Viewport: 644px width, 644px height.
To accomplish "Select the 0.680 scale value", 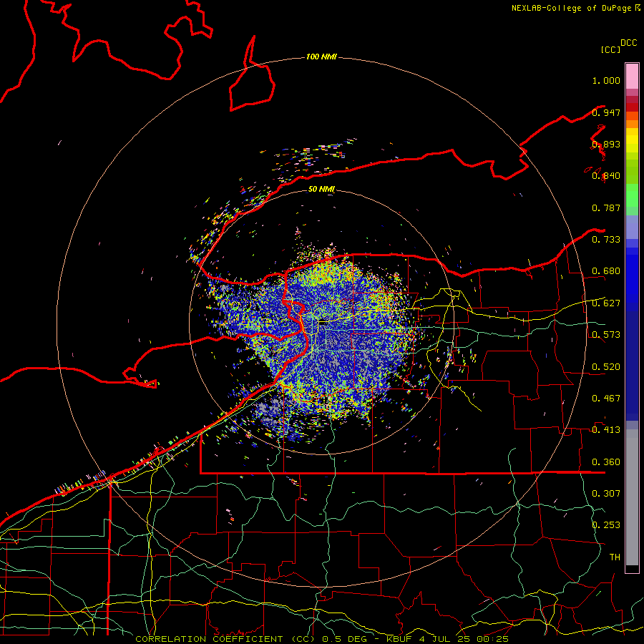I will click(606, 271).
